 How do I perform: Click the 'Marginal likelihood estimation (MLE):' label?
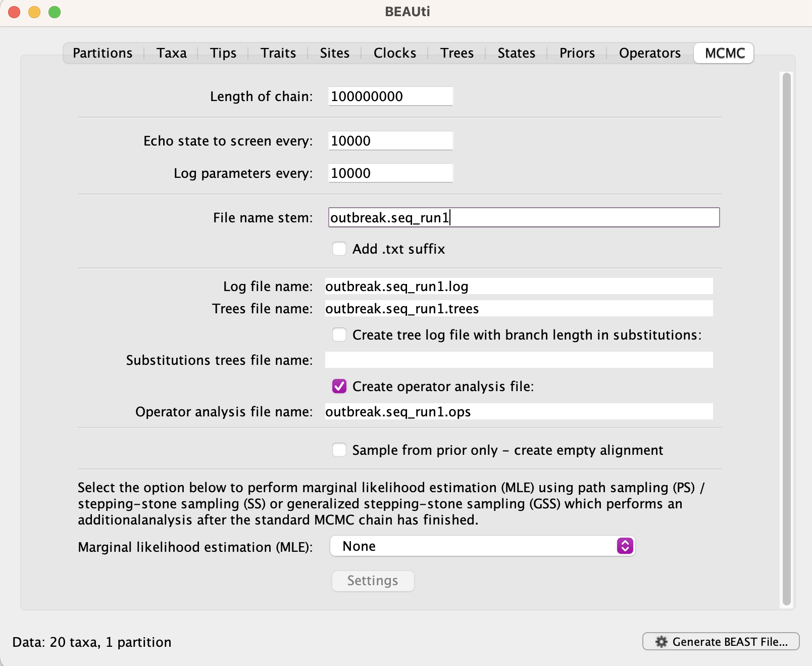point(195,547)
